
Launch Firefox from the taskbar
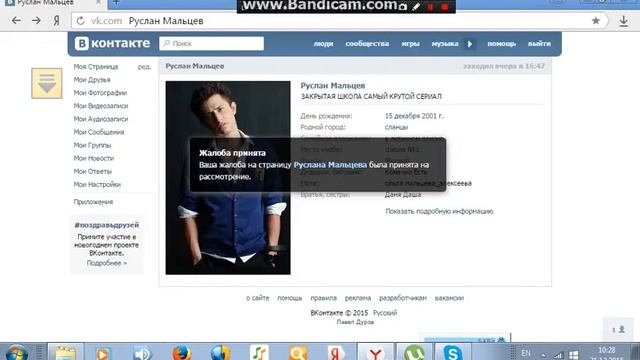(x=182, y=353)
